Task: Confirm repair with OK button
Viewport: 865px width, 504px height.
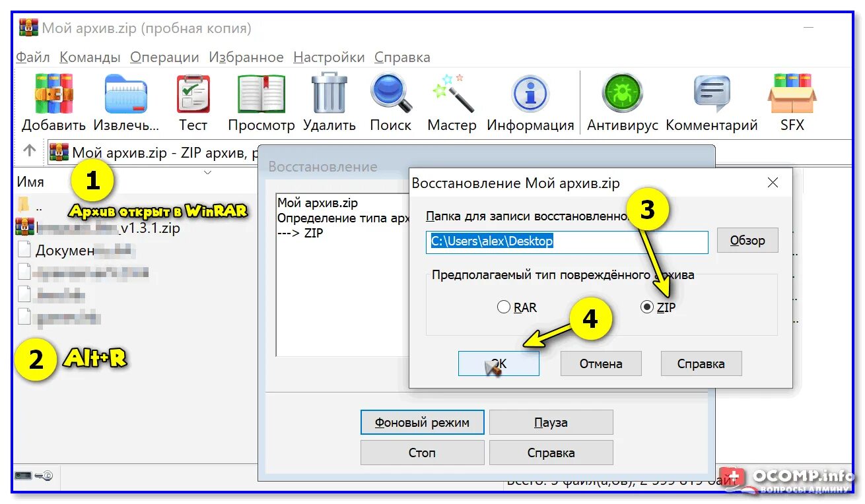Action: tap(499, 363)
